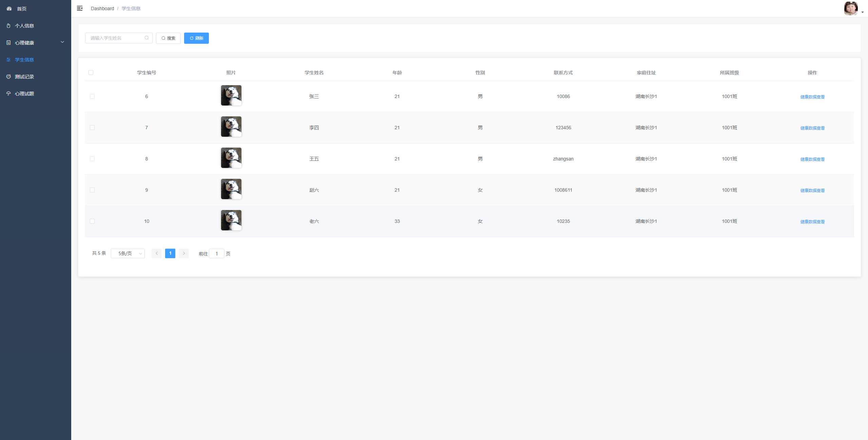This screenshot has width=868, height=440.
Task: Click the age cell '33'
Action: pos(397,221)
